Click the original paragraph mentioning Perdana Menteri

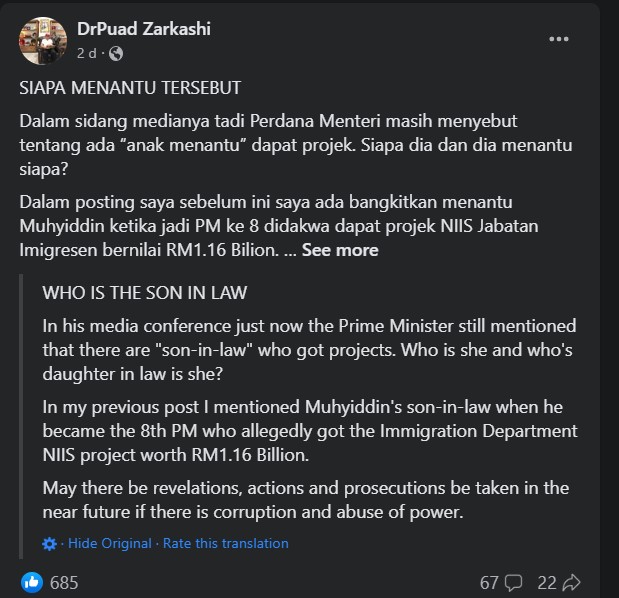[x=296, y=145]
